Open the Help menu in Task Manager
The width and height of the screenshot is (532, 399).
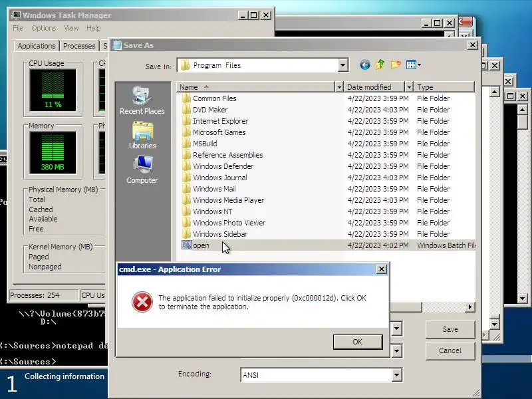(93, 28)
